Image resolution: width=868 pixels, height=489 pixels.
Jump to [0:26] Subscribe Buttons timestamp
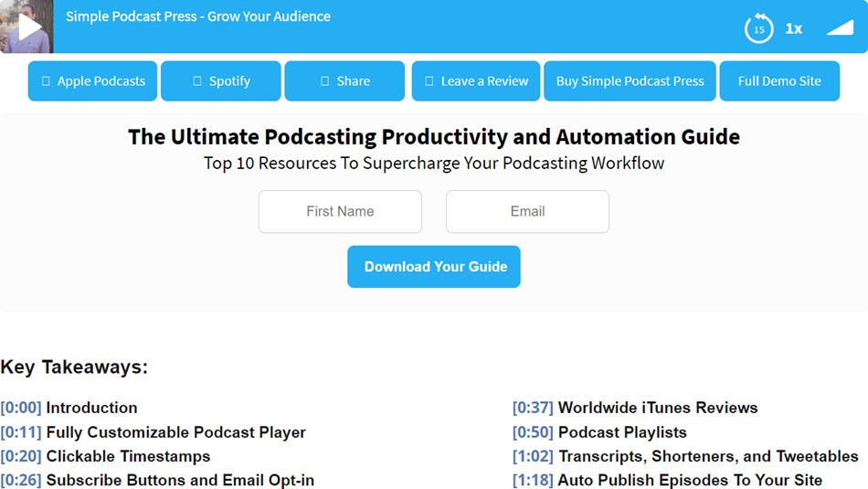20,480
